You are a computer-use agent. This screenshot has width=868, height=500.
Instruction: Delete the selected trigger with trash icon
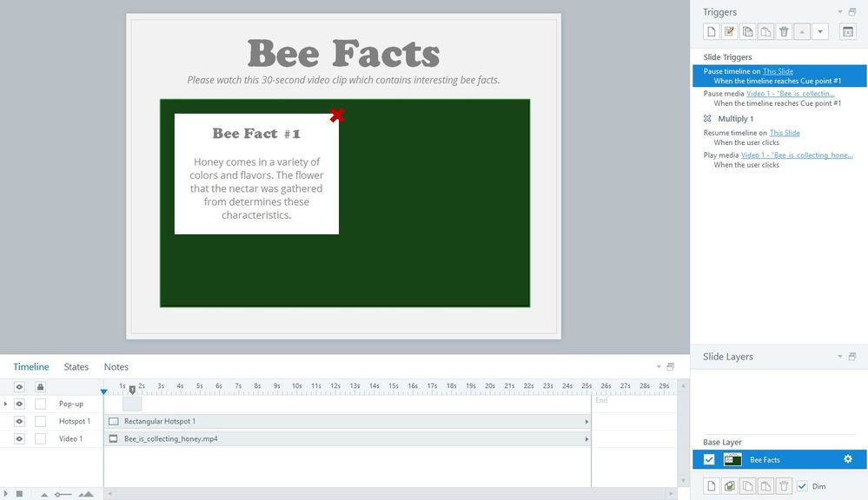click(784, 32)
